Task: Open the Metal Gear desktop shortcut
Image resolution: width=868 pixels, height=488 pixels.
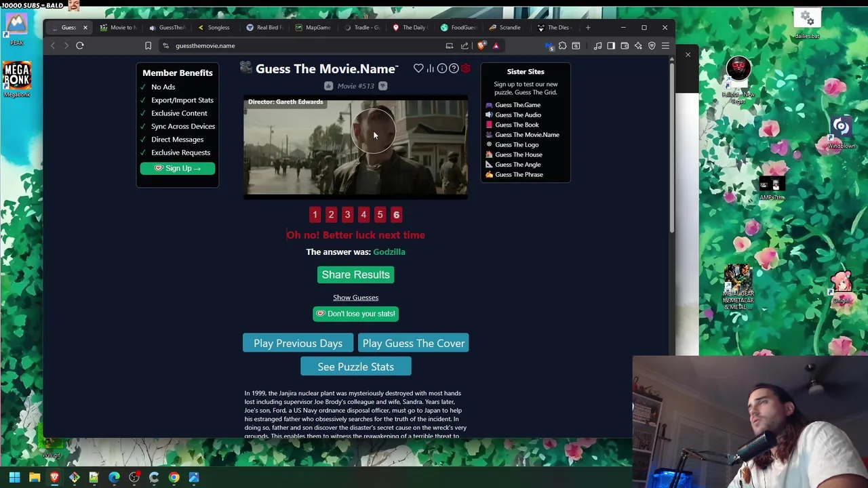Action: [x=738, y=286]
